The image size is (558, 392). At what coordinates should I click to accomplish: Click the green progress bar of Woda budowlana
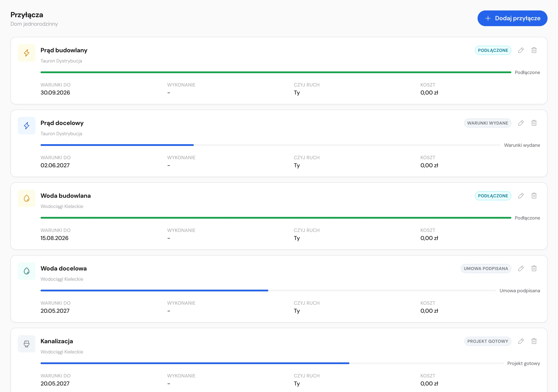[x=276, y=218]
